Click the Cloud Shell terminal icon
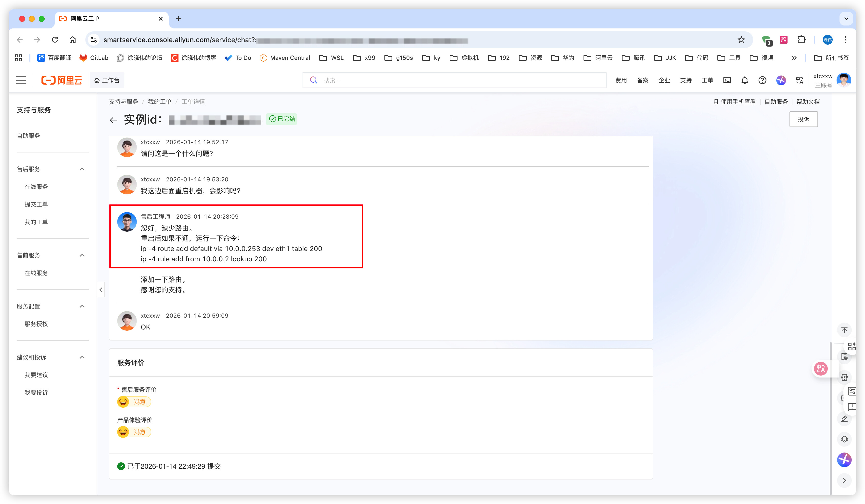The image size is (865, 504). (x=727, y=80)
